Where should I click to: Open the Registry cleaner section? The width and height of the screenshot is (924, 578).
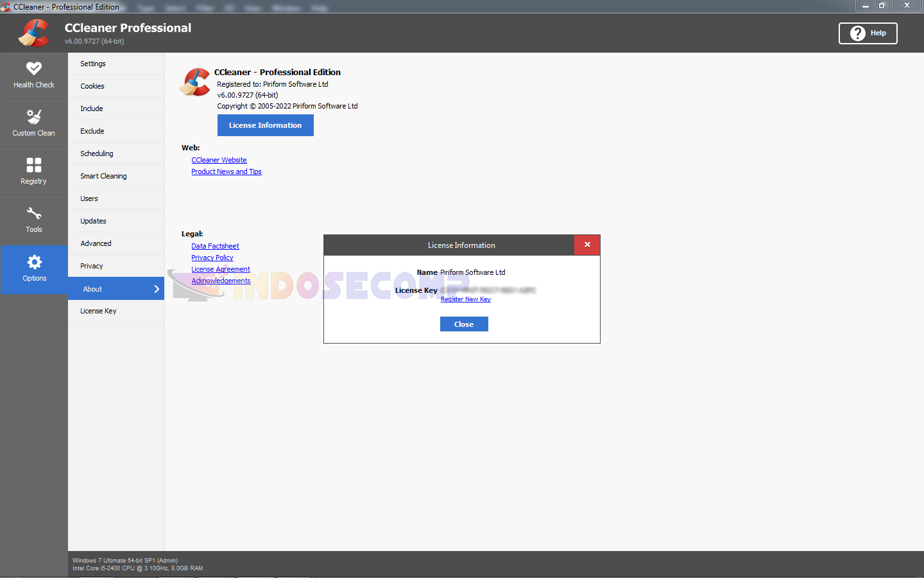[x=34, y=173]
